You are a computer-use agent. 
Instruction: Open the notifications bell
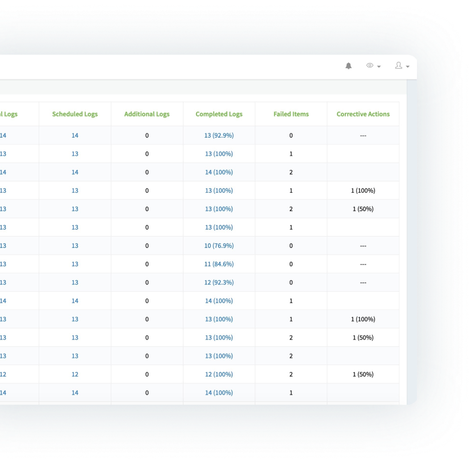(349, 65)
